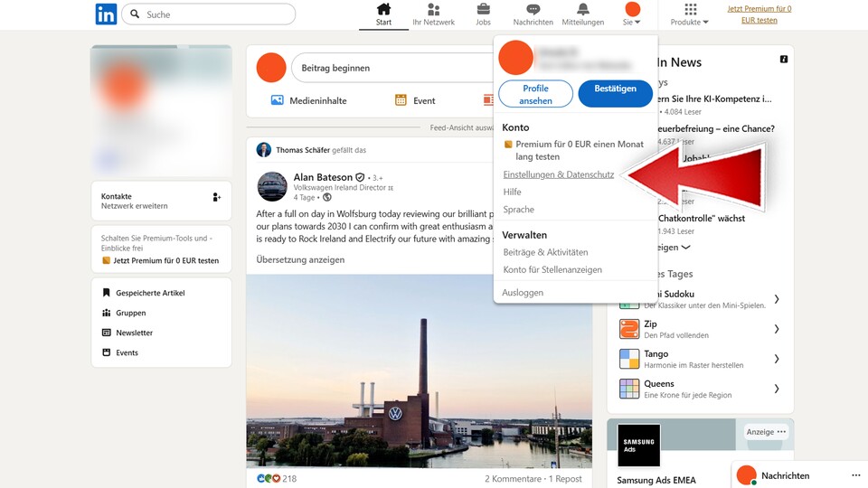
Task: Select Einstellungen & Datenschutz menu entry
Action: (x=558, y=174)
